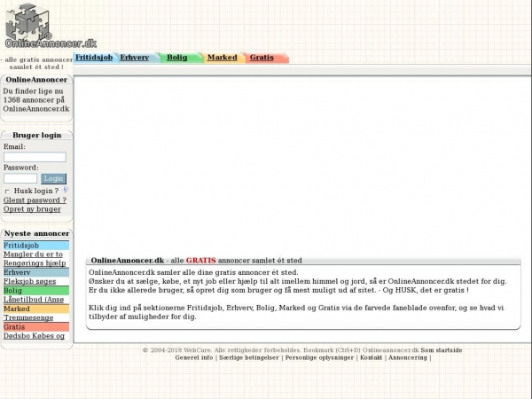Open the 'Dødsbo Købes og' ad
The height and width of the screenshot is (399, 532).
click(x=34, y=335)
